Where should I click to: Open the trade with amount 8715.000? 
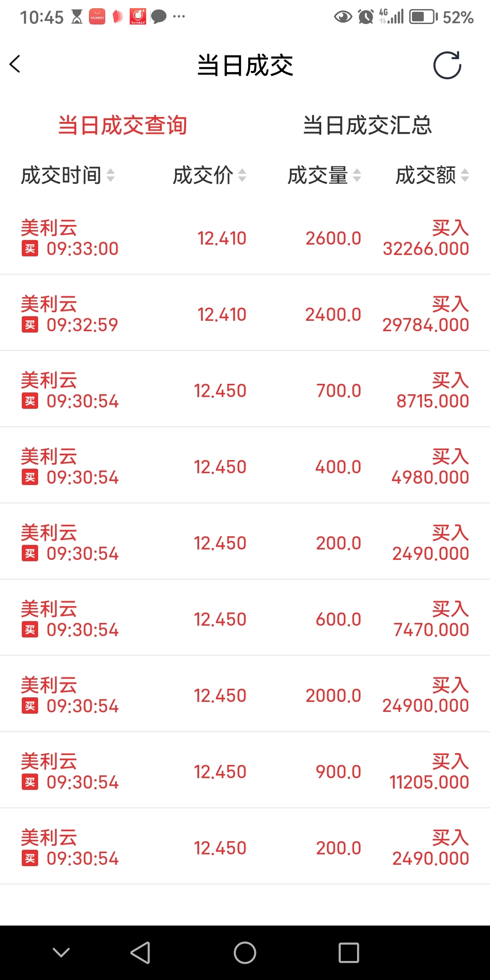[245, 391]
